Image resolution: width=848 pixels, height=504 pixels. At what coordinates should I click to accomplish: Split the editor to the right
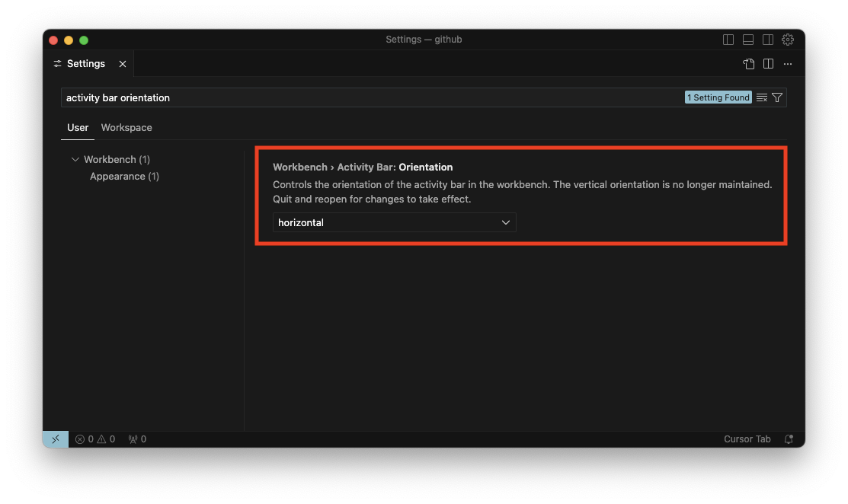point(768,64)
